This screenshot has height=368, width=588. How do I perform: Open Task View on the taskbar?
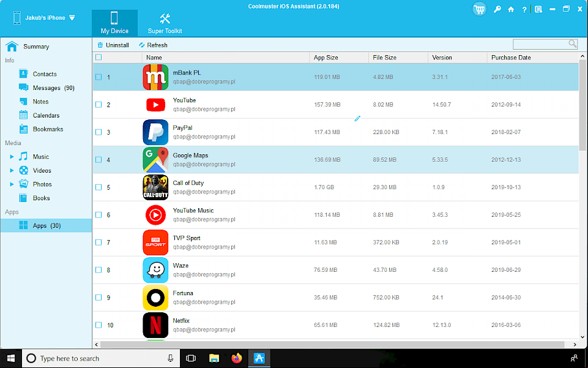tap(191, 359)
